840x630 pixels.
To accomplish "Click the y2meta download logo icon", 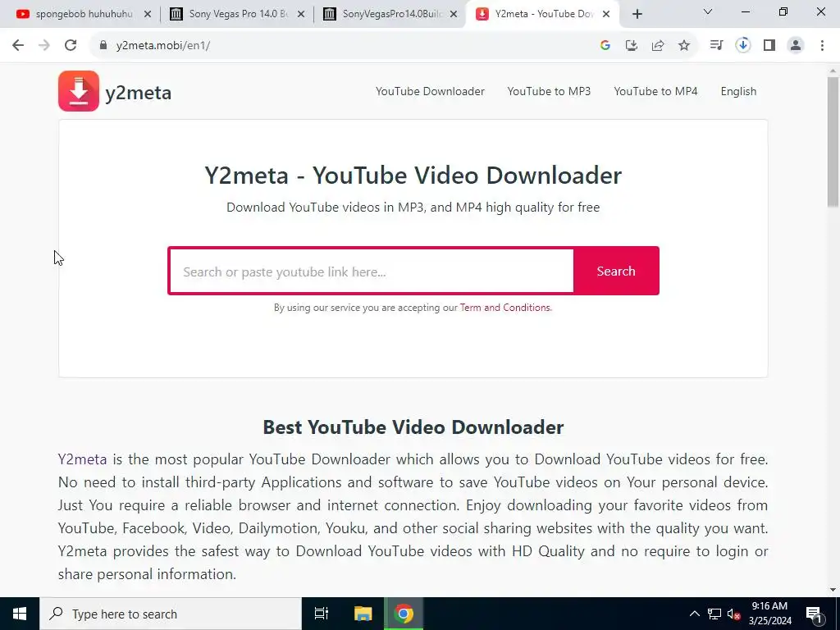I will click(79, 91).
